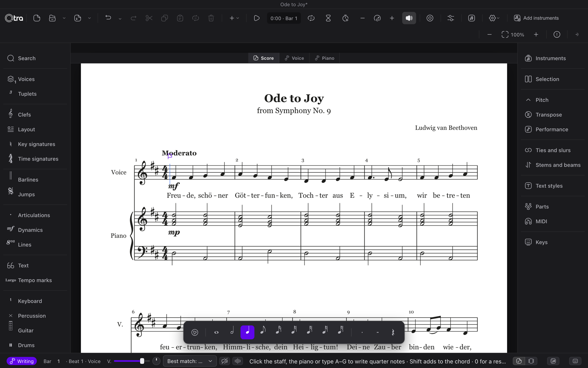Click the hourglass icon in toolbar
The image size is (588, 368).
pos(328,18)
